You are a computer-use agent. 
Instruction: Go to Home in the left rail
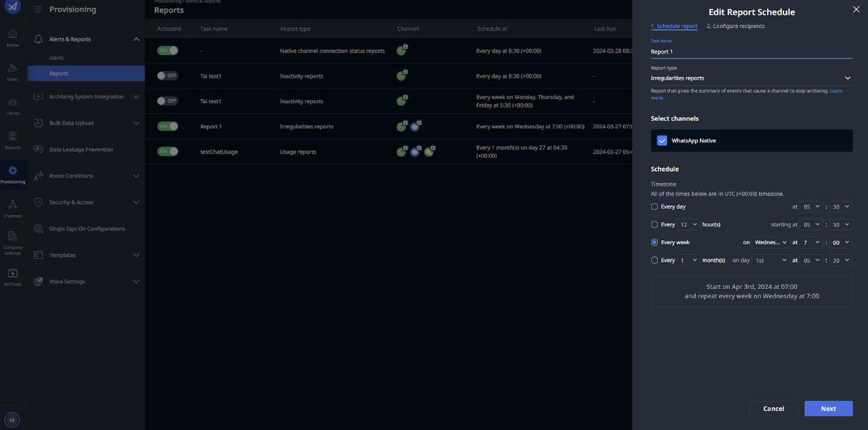coord(13,38)
